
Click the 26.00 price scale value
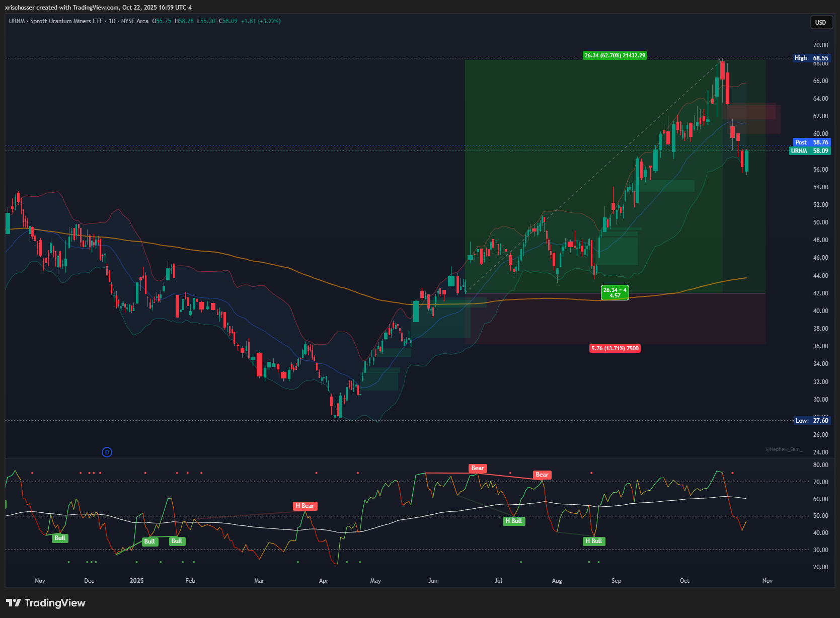(820, 435)
